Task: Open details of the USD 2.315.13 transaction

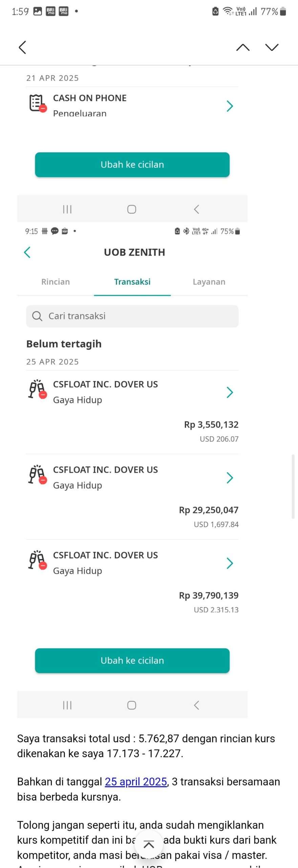Action: click(230, 563)
